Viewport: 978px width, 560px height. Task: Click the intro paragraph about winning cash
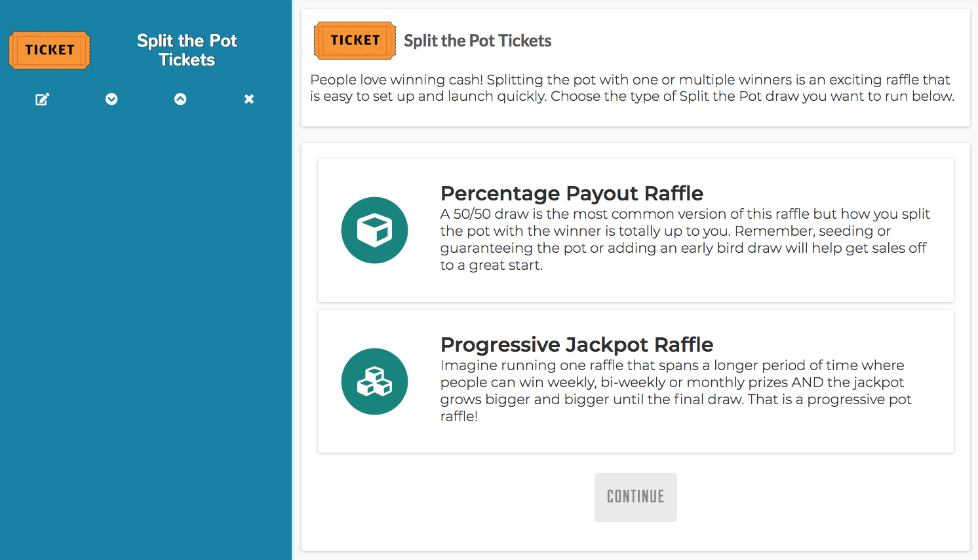(629, 88)
